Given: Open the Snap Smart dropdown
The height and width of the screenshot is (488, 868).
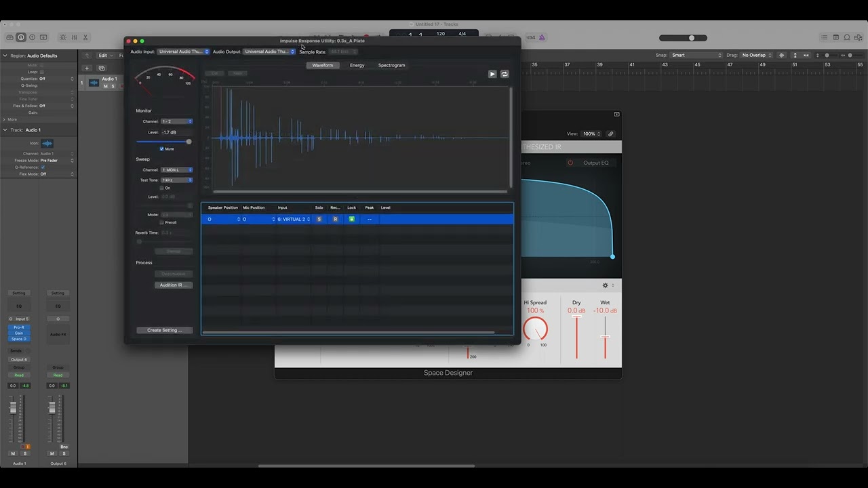Looking at the screenshot, I should [x=696, y=55].
